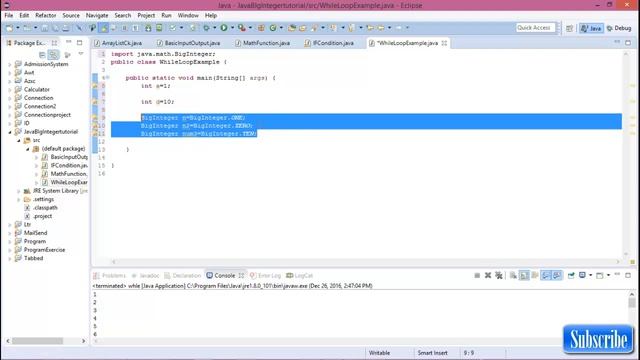Switch to ArrayListCk.java editor tab

pos(122,43)
